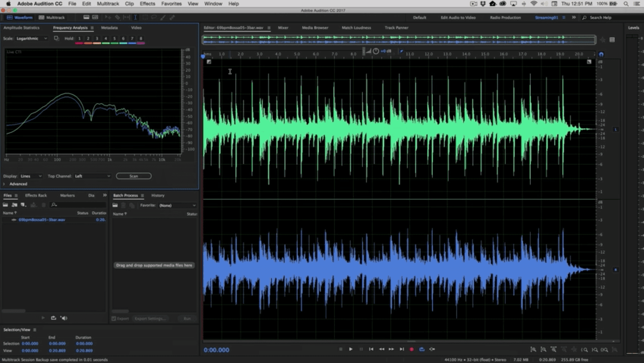This screenshot has width=644, height=363.
Task: Toggle Hold button 5
Action: 115,39
